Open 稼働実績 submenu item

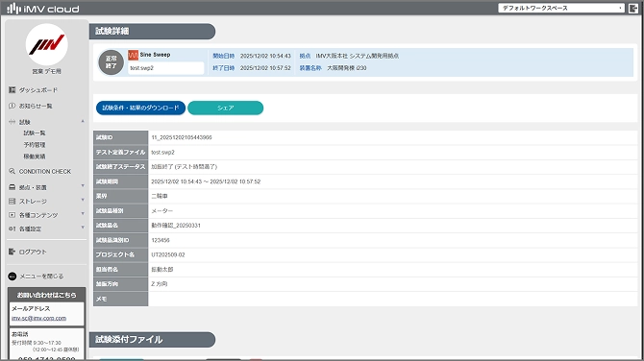click(x=35, y=156)
